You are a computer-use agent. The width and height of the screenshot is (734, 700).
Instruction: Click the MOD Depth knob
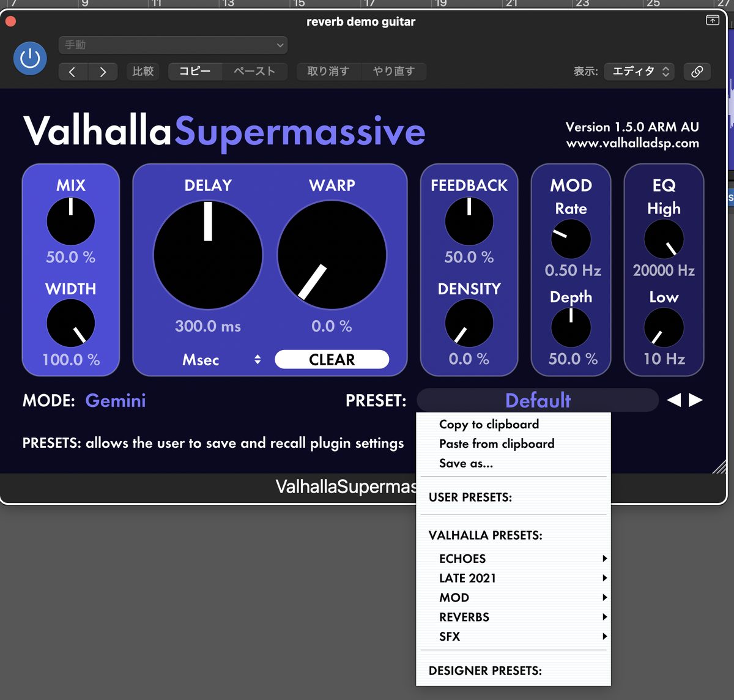point(571,327)
